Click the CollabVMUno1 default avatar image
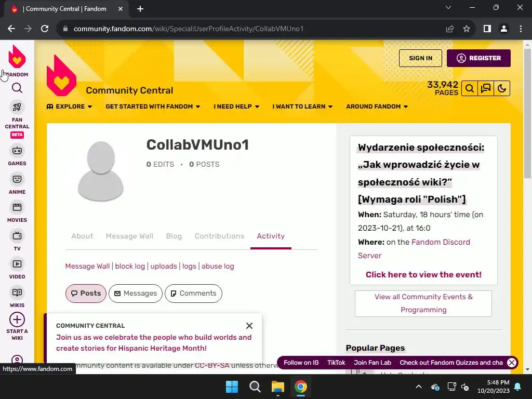532x399 pixels. click(100, 171)
